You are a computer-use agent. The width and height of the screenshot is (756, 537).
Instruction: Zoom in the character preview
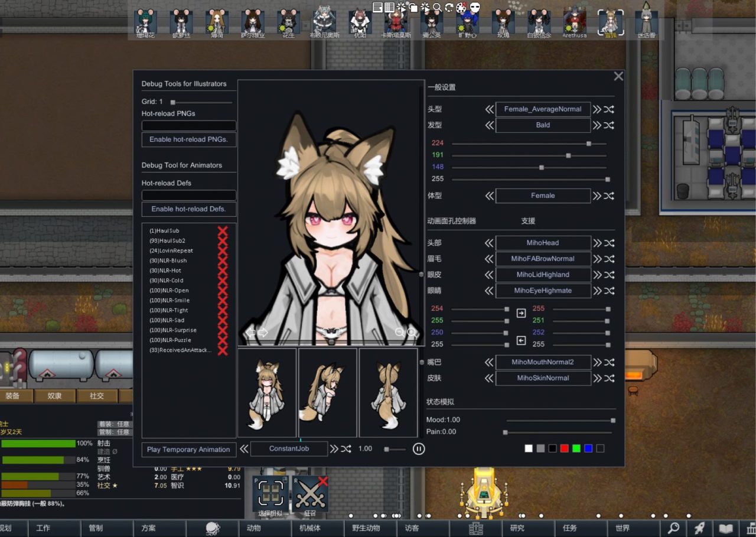[412, 333]
